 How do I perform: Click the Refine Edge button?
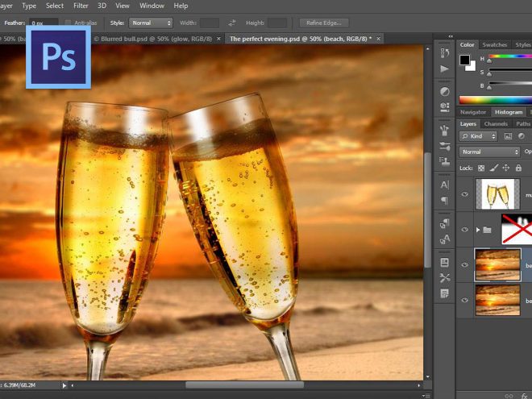323,23
